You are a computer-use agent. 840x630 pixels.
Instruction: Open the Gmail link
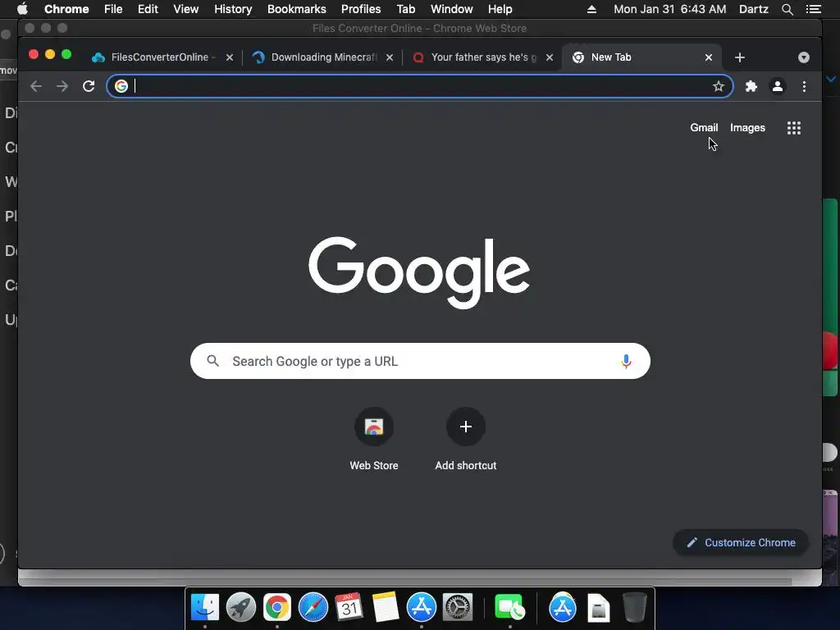tap(704, 127)
